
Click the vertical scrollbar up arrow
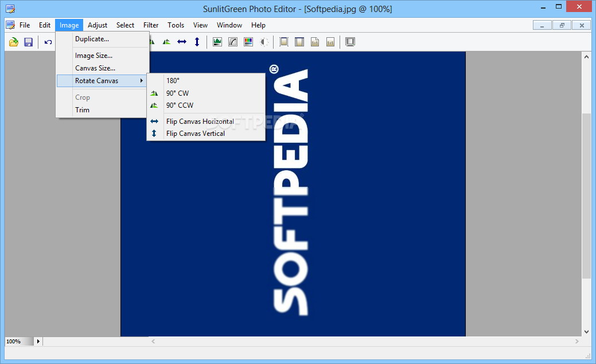point(586,57)
